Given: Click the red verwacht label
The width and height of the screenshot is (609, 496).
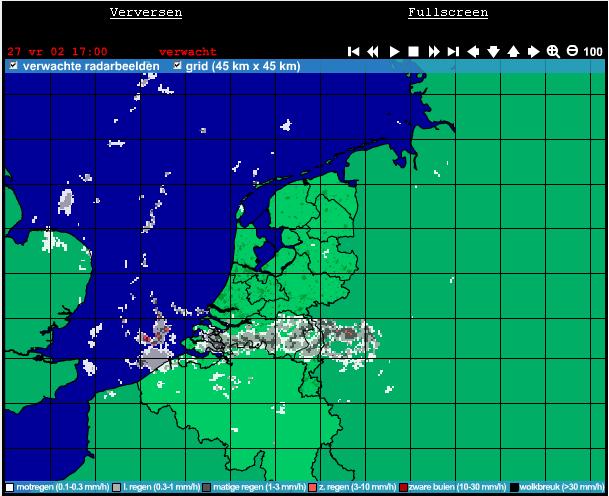Looking at the screenshot, I should pos(188,52).
